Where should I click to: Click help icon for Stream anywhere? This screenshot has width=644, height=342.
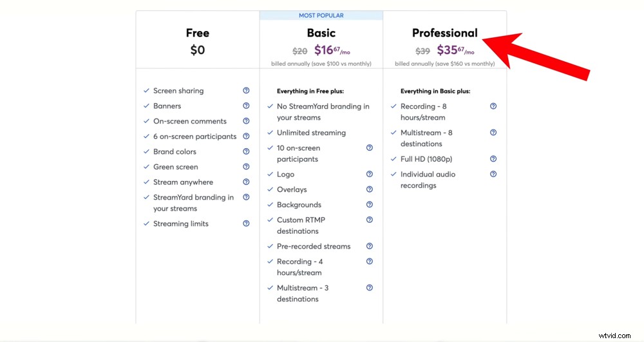click(246, 182)
